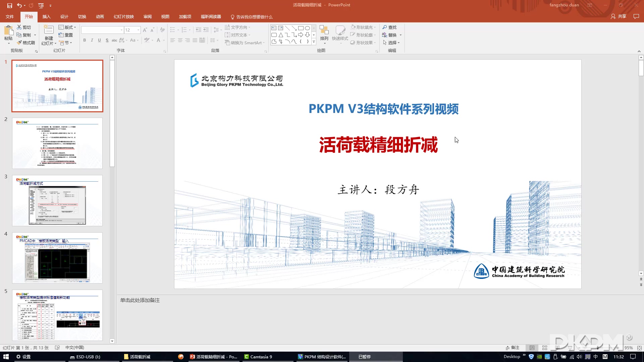Click the zoom slider in status bar
644x362 pixels.
pos(597,348)
